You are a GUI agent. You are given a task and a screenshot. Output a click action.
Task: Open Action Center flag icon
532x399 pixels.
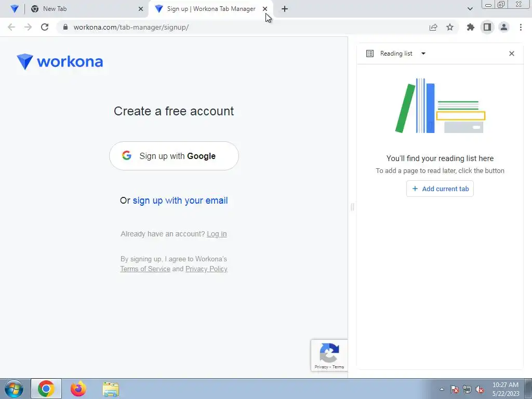[x=454, y=389]
